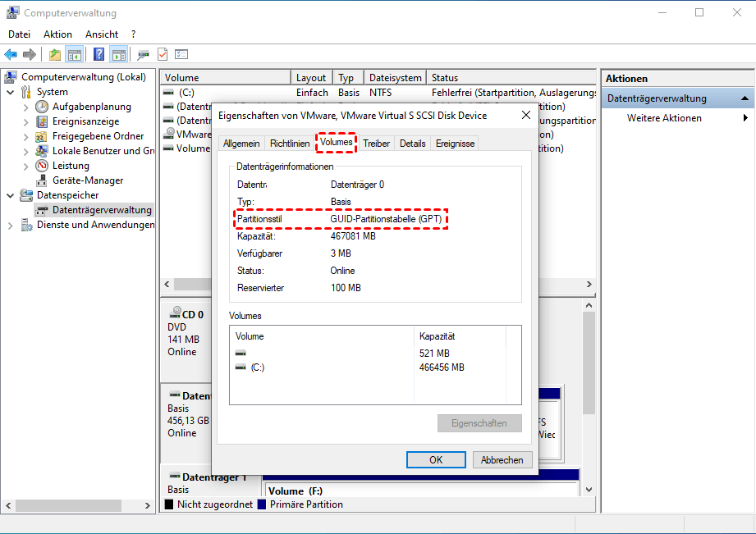
Task: Click the Datenträgerverwaltung disk icon
Action: 42,211
